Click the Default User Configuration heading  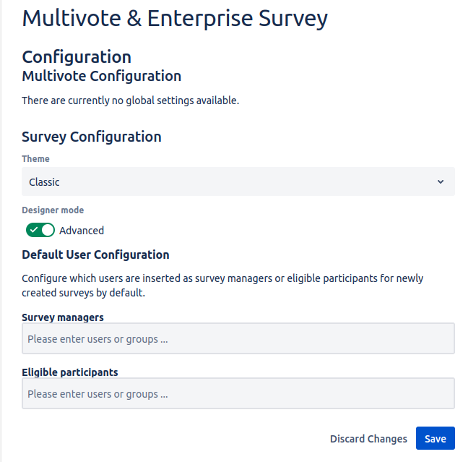click(x=95, y=254)
